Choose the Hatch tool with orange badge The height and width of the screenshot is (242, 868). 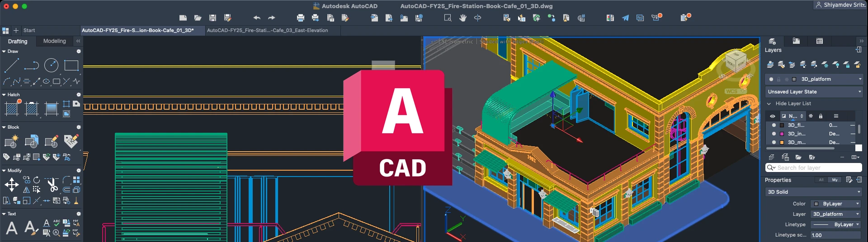pyautogui.click(x=12, y=108)
